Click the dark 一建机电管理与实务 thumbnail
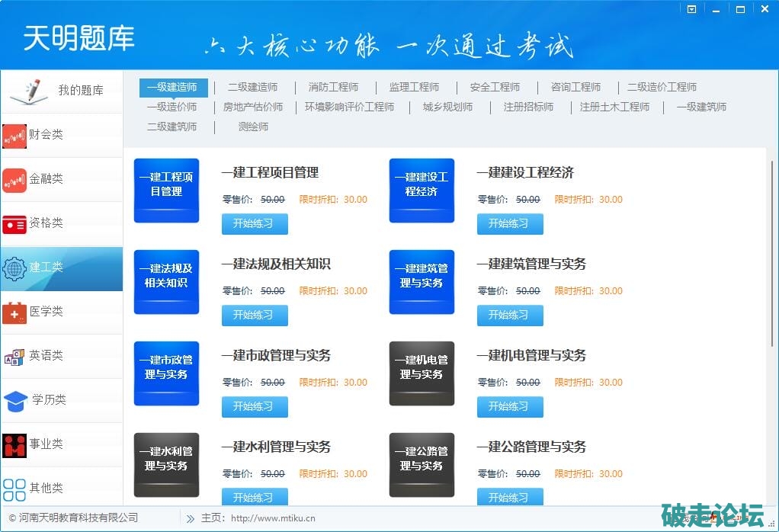This screenshot has width=779, height=532. tap(422, 373)
